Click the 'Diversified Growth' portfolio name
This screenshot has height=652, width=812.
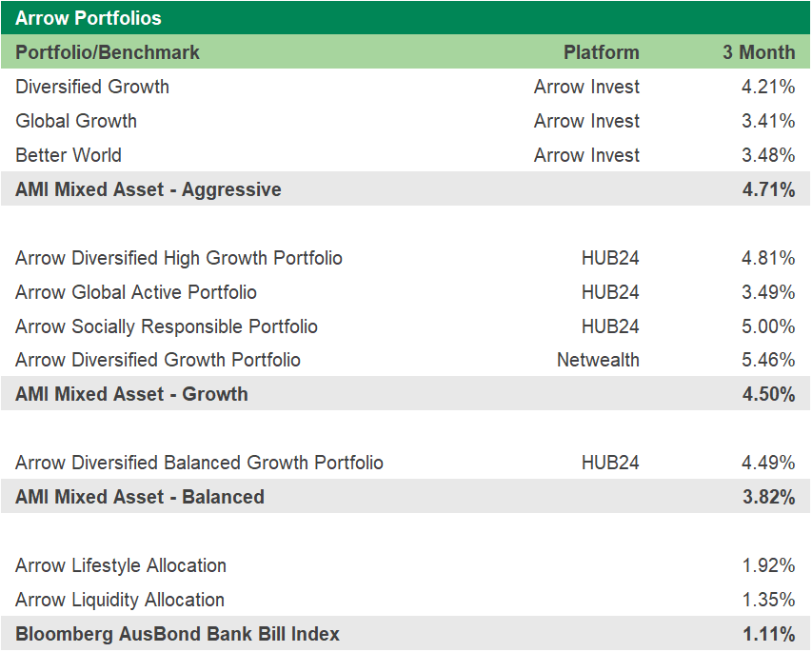(92, 87)
